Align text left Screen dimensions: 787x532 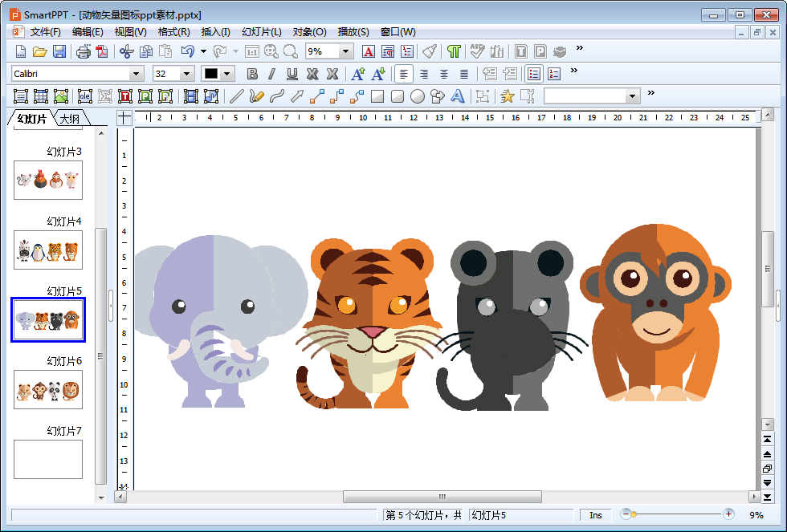coord(403,74)
